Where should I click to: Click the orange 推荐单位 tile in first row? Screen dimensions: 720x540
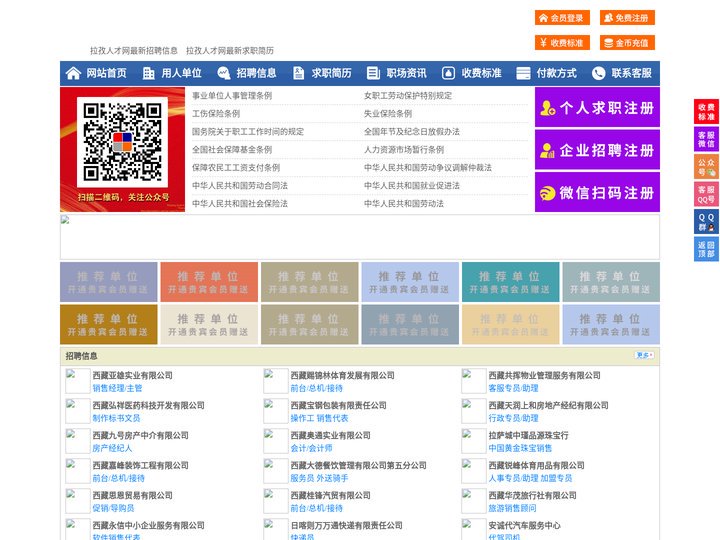coord(209,282)
